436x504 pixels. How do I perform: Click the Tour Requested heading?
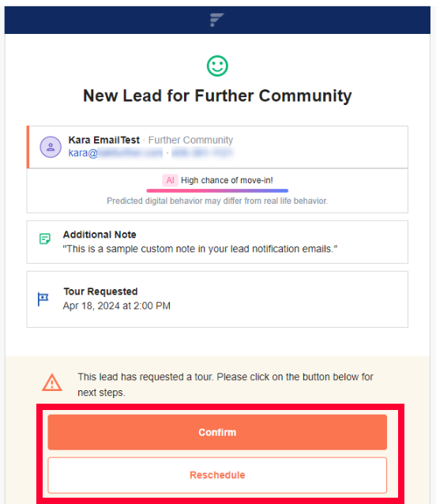tap(100, 291)
